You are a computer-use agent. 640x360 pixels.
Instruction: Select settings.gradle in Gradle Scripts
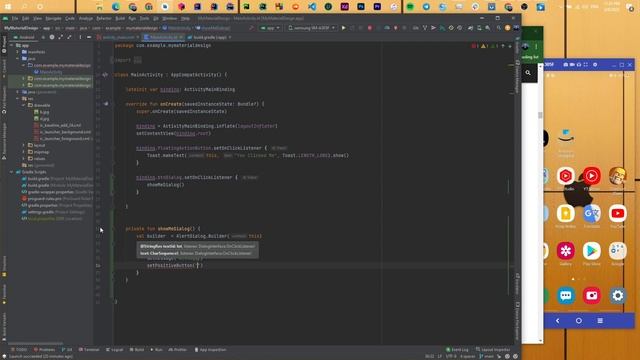pyautogui.click(x=41, y=212)
